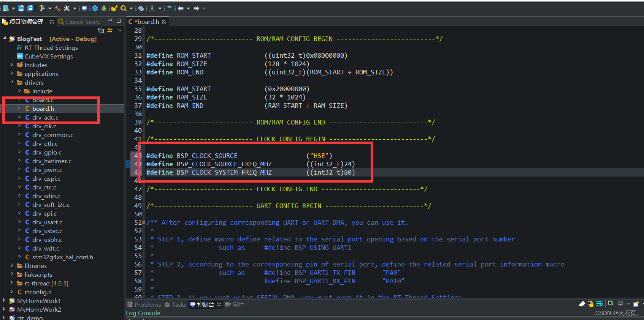Navigate back with the blue left arrow
The width and height of the screenshot is (644, 320).
181,8
